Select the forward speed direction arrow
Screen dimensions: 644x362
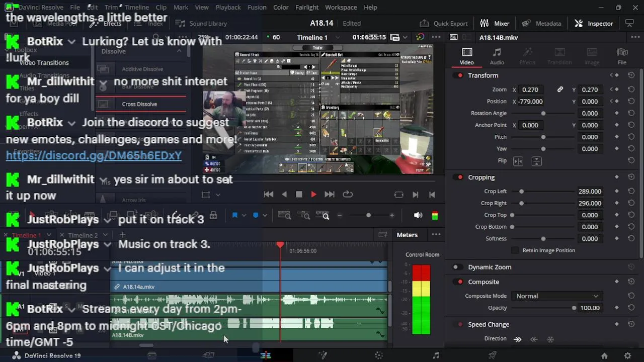(518, 339)
